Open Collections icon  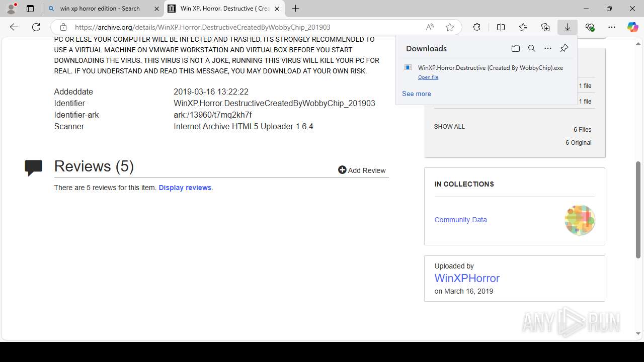[545, 27]
